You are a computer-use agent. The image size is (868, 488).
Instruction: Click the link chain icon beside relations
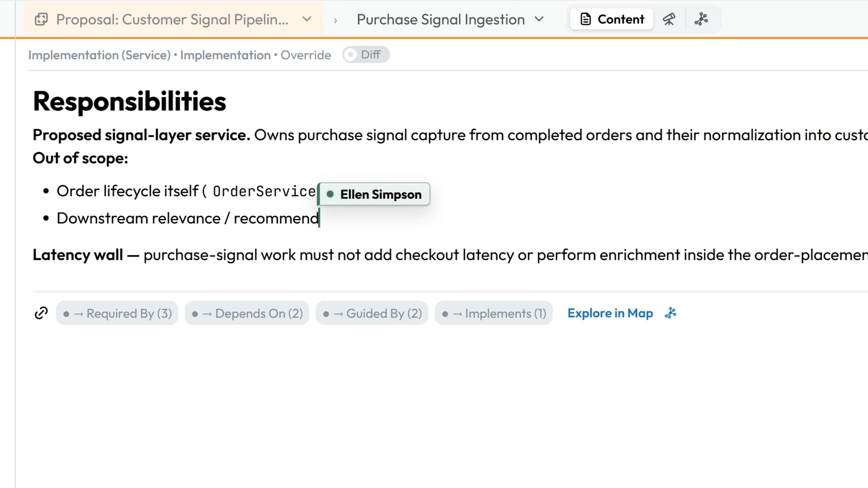(41, 313)
